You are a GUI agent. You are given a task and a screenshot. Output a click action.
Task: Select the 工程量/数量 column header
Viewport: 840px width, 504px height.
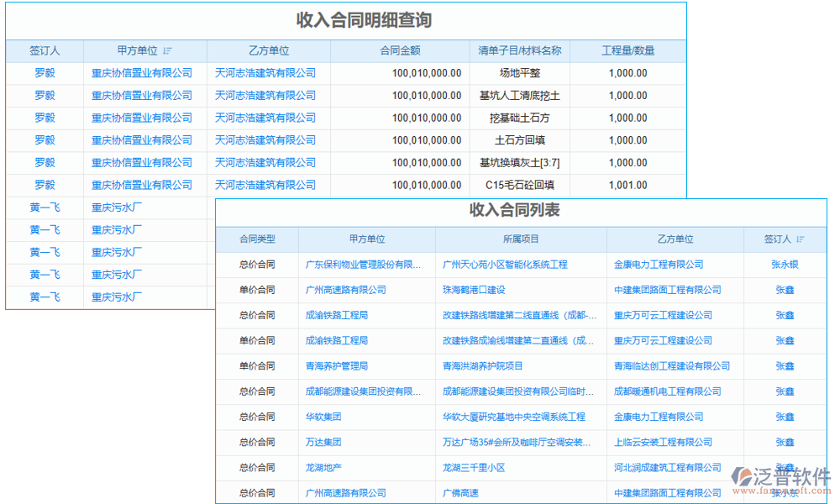(x=630, y=50)
